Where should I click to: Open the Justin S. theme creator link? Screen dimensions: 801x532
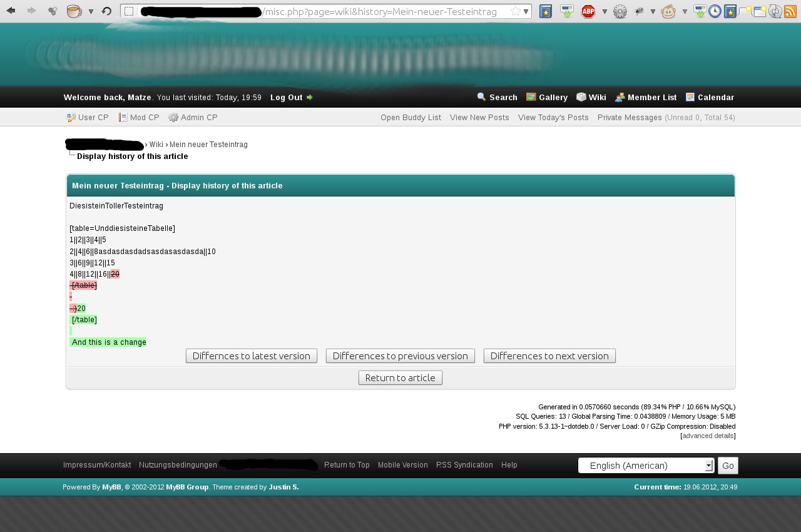(x=283, y=487)
